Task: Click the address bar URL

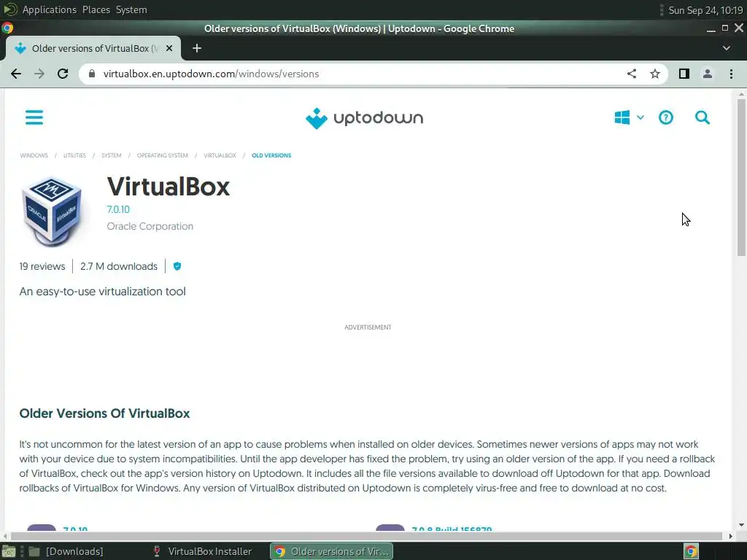Action: pos(211,74)
